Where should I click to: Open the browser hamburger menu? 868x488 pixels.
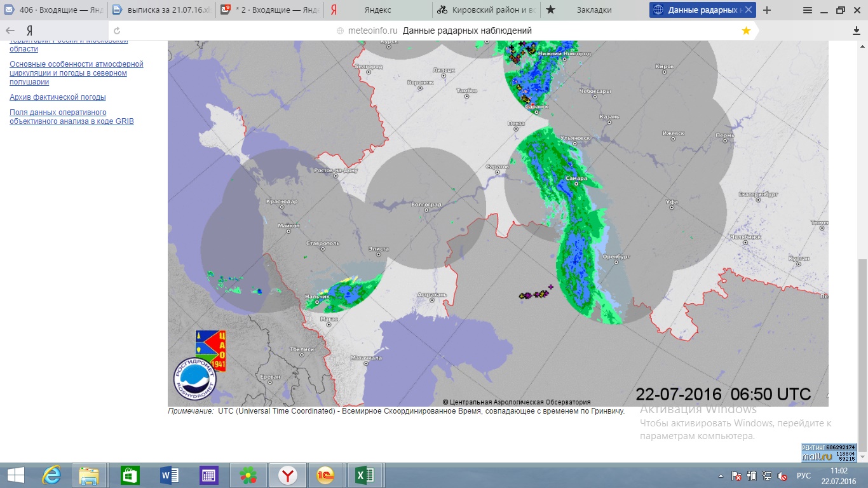tap(808, 10)
